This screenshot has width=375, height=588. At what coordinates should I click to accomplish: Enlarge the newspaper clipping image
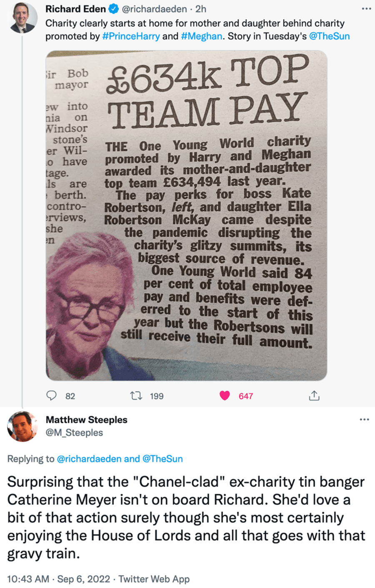[x=186, y=215]
